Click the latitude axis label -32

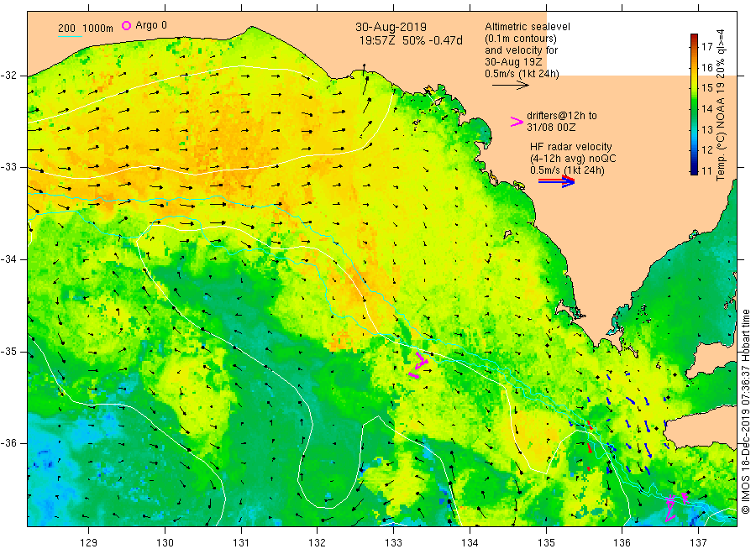coord(9,76)
